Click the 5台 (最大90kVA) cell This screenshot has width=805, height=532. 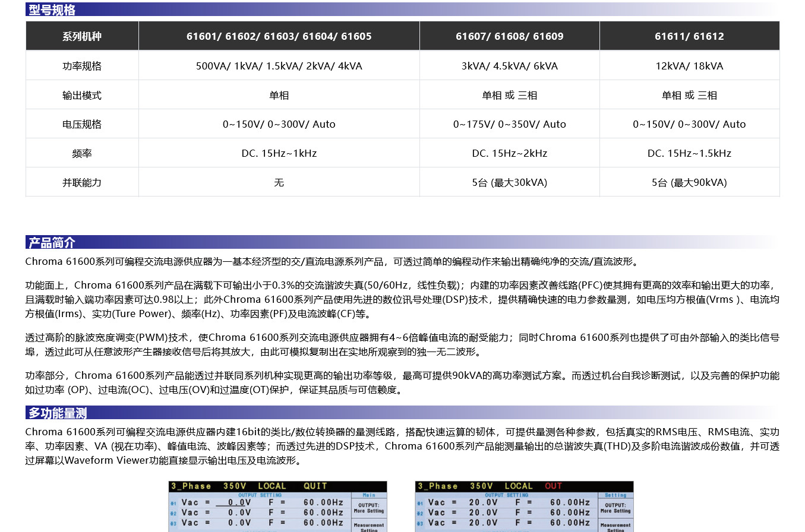pos(689,182)
